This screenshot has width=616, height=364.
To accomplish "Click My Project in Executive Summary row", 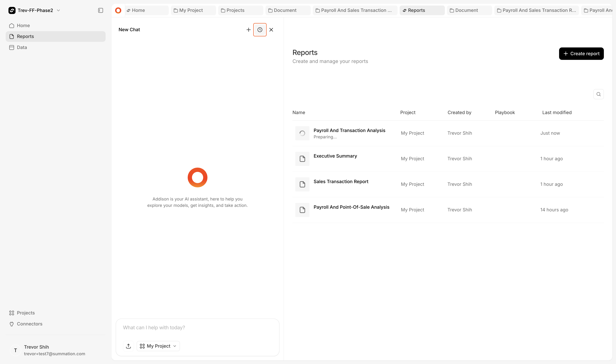I will [412, 159].
